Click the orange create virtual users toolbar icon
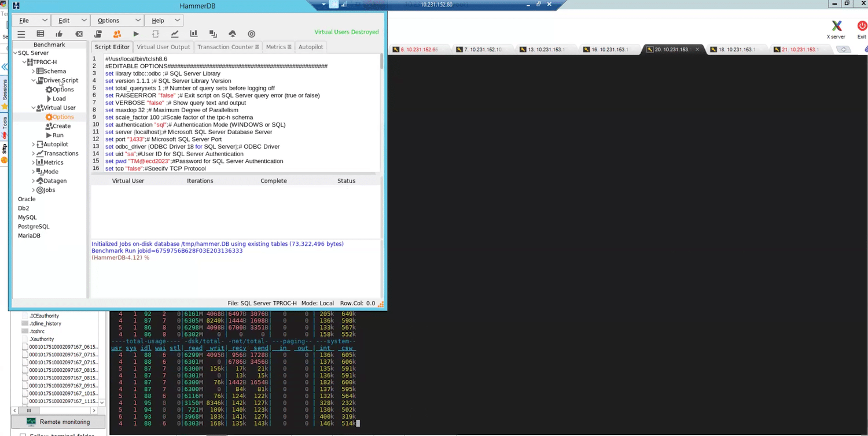868x436 pixels. pos(117,34)
